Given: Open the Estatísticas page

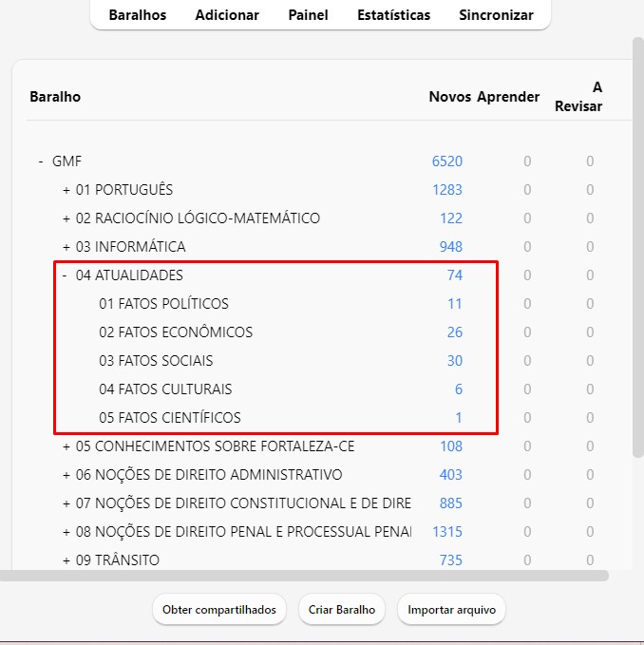Looking at the screenshot, I should click(393, 15).
